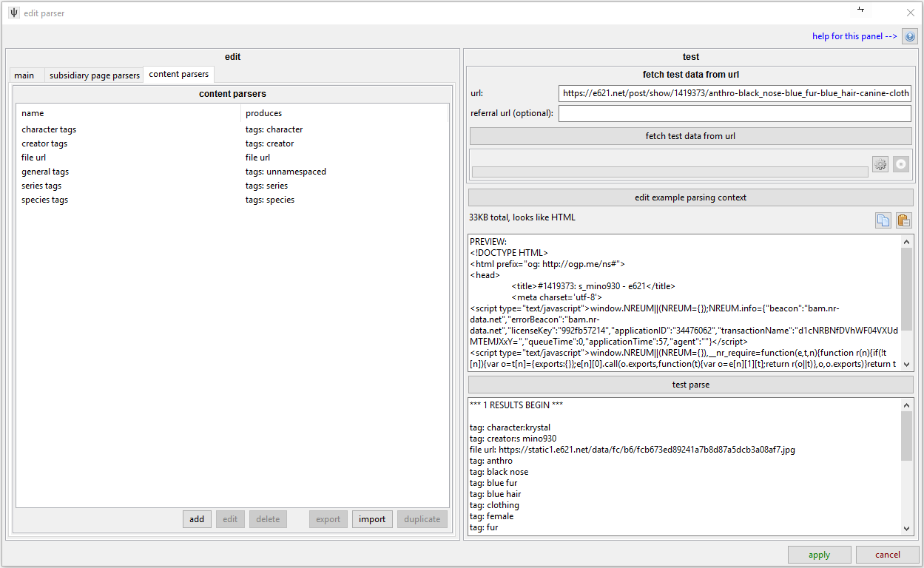Click the results pane scrollbar
This screenshot has width=924, height=568.
tap(908, 436)
